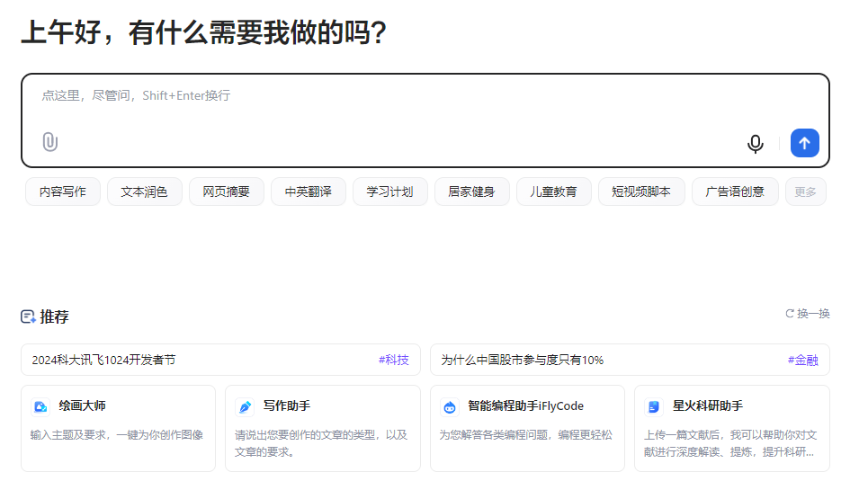Image resolution: width=868 pixels, height=490 pixels.
Task: Open the 星火科研助手 document icon
Action: pos(654,407)
